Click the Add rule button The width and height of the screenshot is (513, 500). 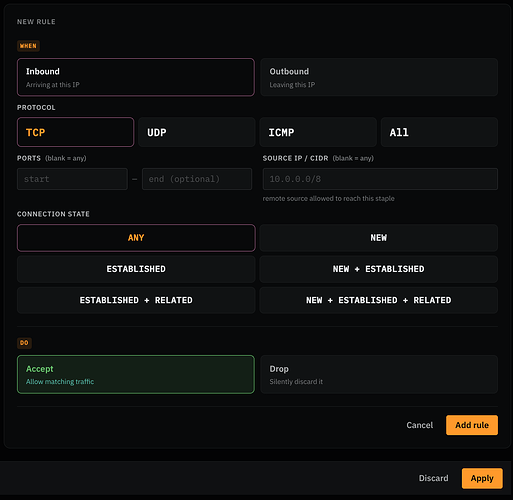pos(472,425)
